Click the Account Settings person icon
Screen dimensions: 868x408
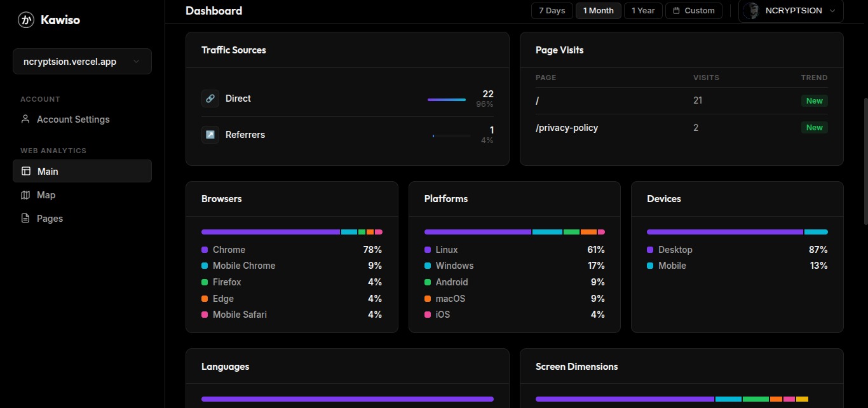pyautogui.click(x=25, y=119)
